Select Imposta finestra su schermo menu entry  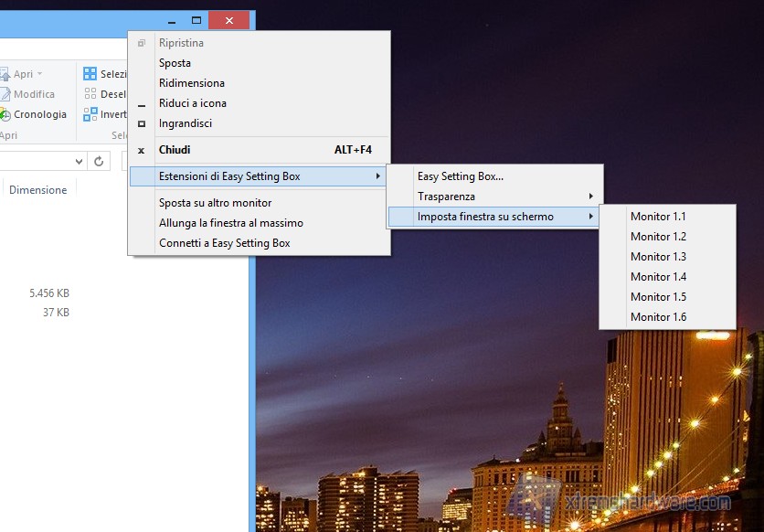(x=493, y=217)
